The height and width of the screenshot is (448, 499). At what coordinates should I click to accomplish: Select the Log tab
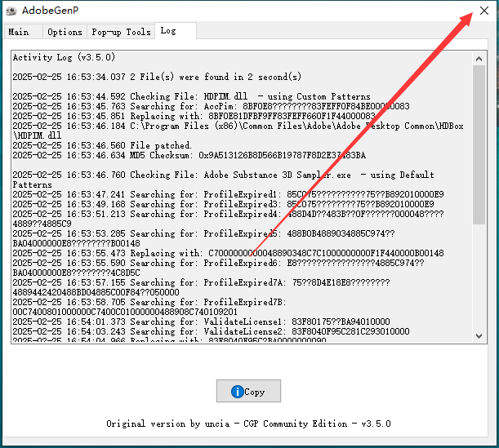tap(176, 31)
